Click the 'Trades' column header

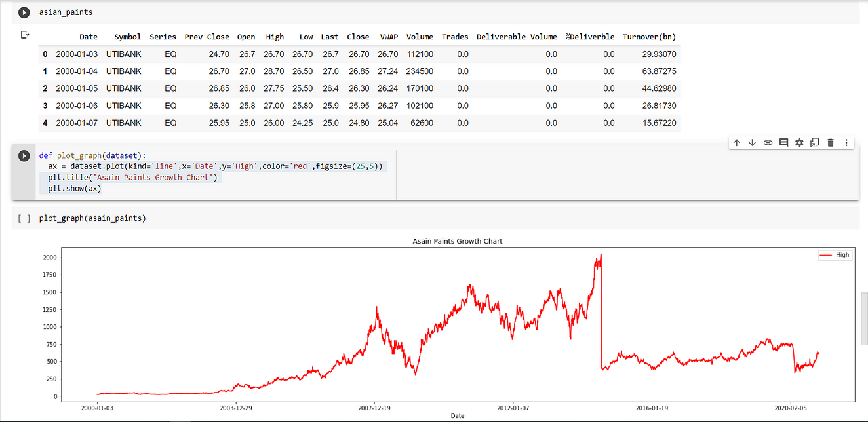[455, 37]
